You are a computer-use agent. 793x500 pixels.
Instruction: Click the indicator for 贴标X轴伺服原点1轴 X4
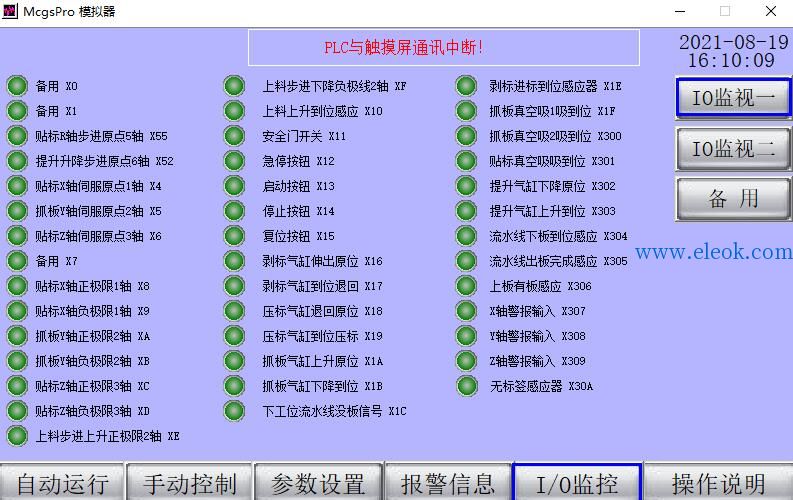pos(17,186)
